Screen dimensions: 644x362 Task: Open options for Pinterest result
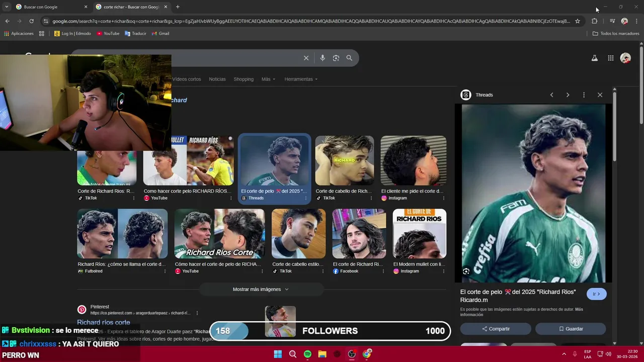click(x=197, y=313)
